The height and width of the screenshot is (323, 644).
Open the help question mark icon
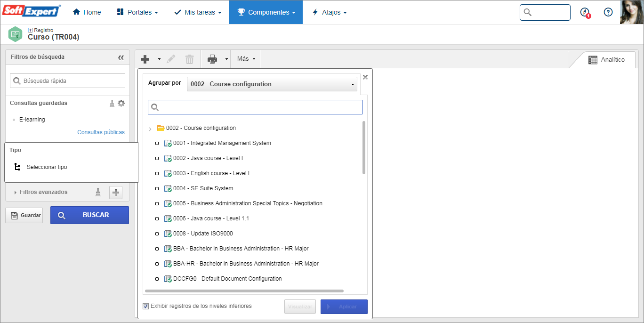[608, 12]
